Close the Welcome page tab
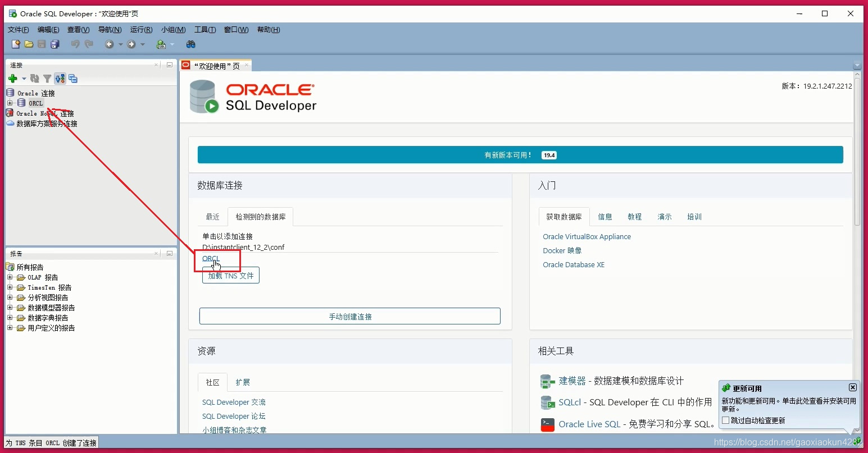 point(246,65)
